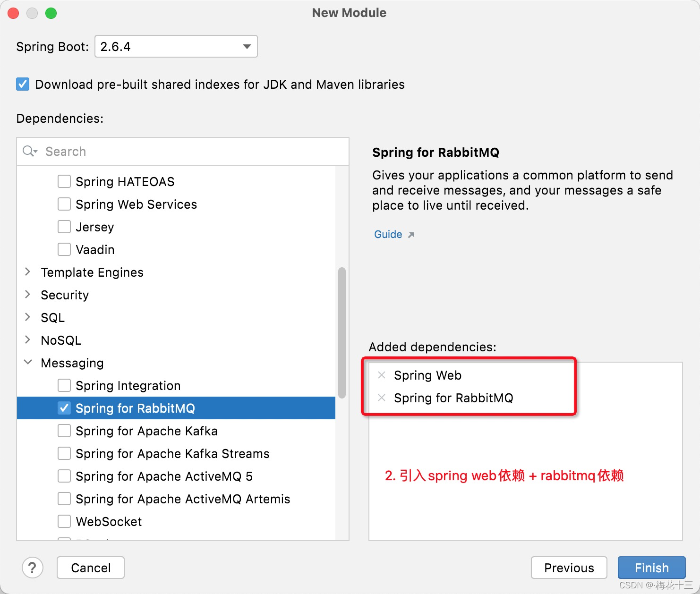The height and width of the screenshot is (594, 700).
Task: Click the NoSQL tree label
Action: click(x=61, y=340)
